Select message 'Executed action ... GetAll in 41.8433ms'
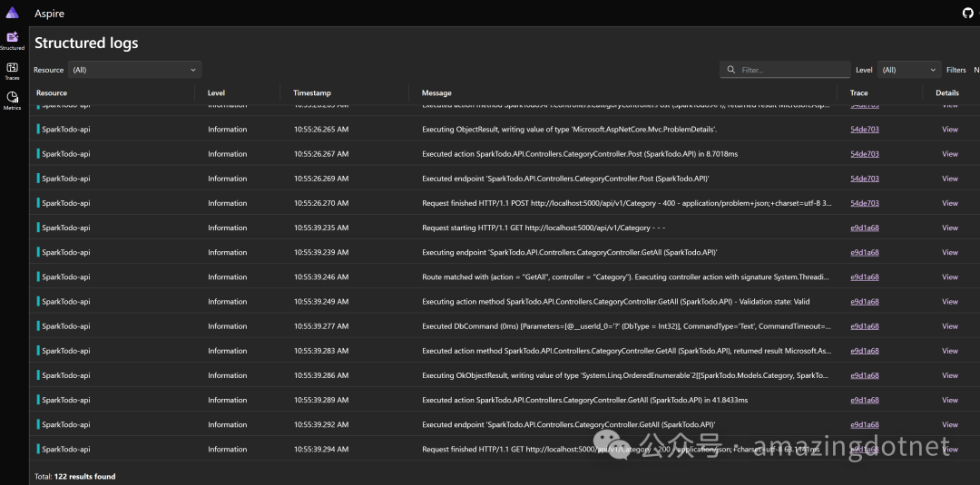The height and width of the screenshot is (485, 980). point(585,400)
